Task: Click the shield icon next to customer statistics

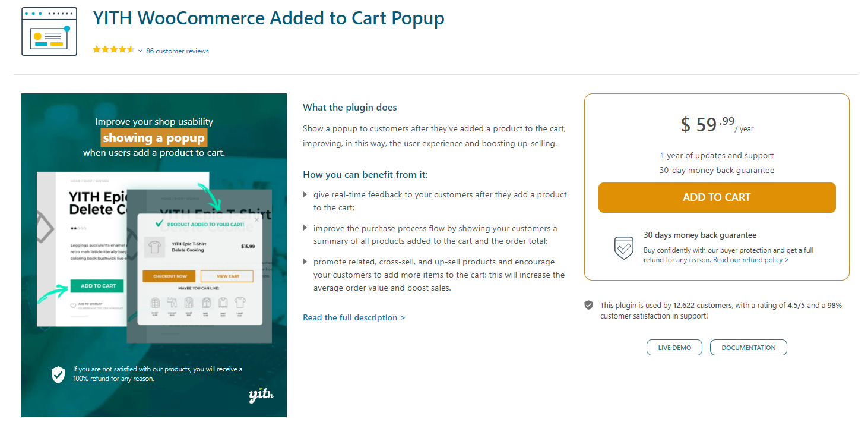Action: pyautogui.click(x=588, y=305)
